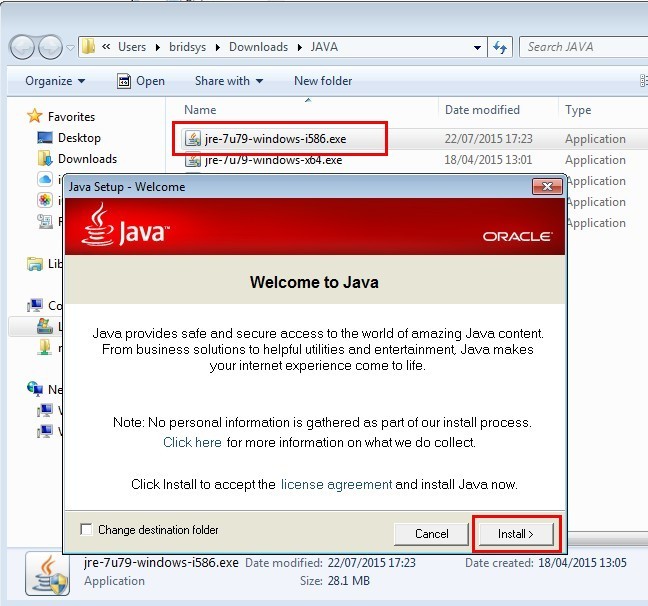Click the jre-7u79-windows-i586.exe file icon

pyautogui.click(x=193, y=139)
